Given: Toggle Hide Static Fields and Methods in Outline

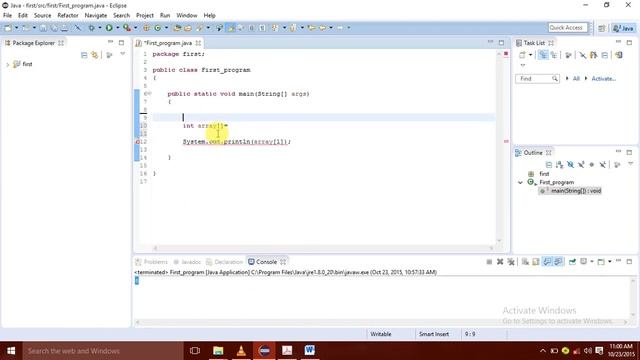Looking at the screenshot, I should click(x=581, y=164).
